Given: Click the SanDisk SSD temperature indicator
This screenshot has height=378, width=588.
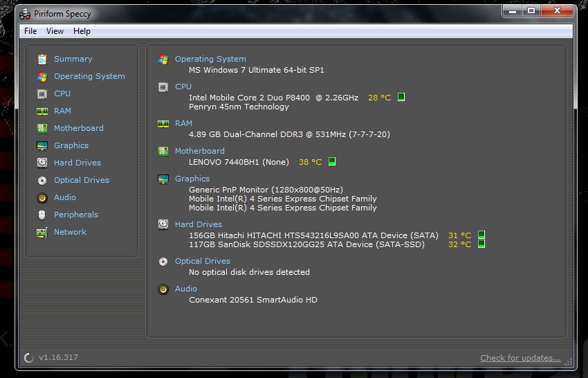Looking at the screenshot, I should click(481, 244).
